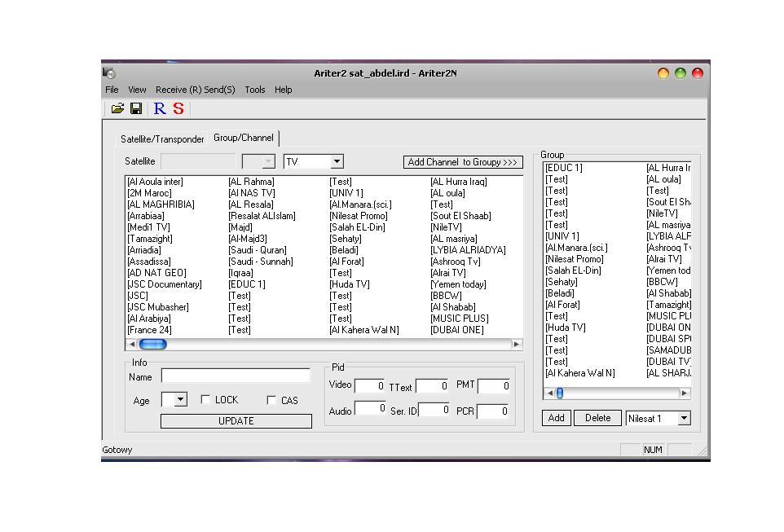Image resolution: width=784 pixels, height=532 pixels.
Task: Select the [Iqraa] channel
Action: tap(240, 273)
